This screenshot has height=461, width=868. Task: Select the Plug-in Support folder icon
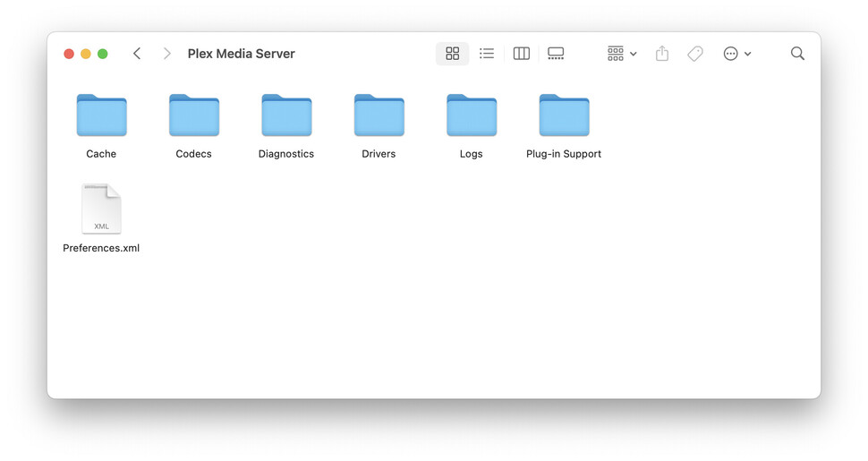click(x=564, y=115)
